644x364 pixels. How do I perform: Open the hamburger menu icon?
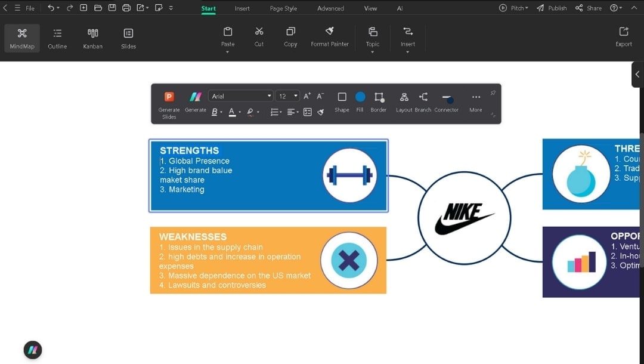point(17,8)
